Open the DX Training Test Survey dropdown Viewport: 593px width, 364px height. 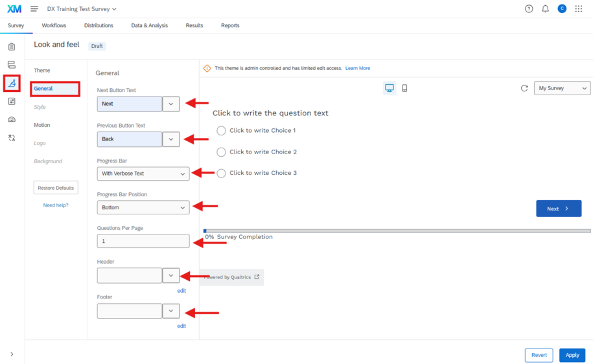click(x=82, y=8)
